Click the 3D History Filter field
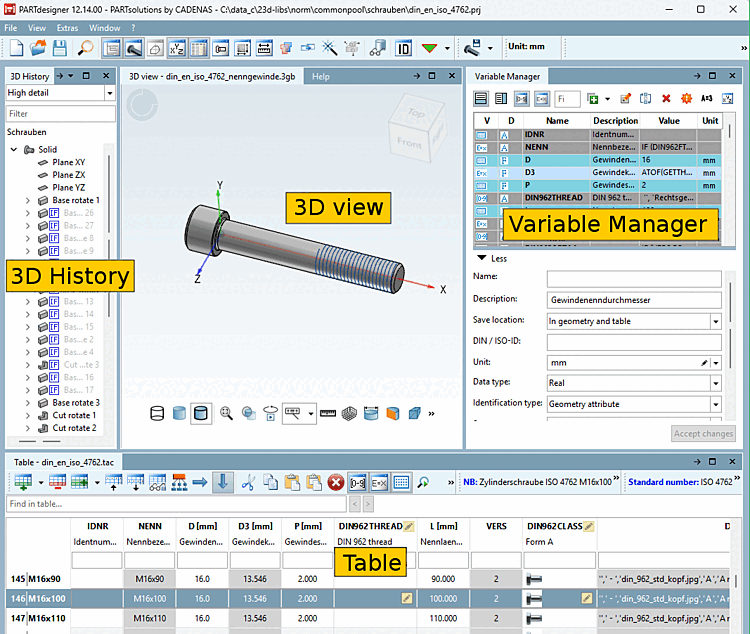The width and height of the screenshot is (750, 634). (60, 114)
